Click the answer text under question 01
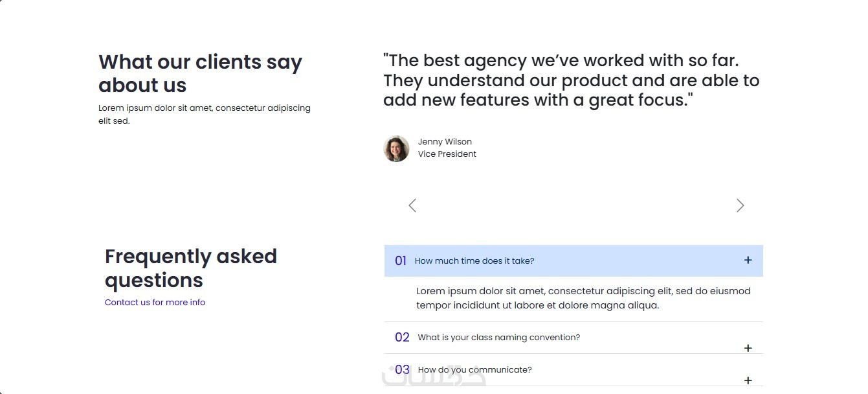Image resolution: width=868 pixels, height=394 pixels. pos(583,298)
